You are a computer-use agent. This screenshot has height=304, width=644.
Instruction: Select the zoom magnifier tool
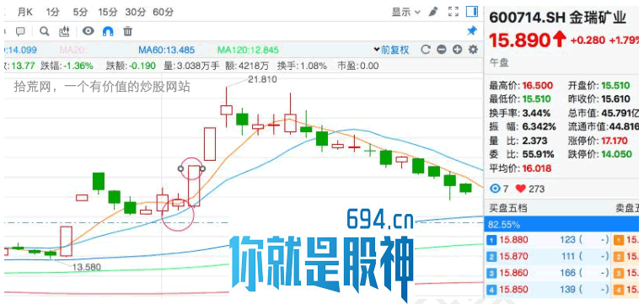45,31
